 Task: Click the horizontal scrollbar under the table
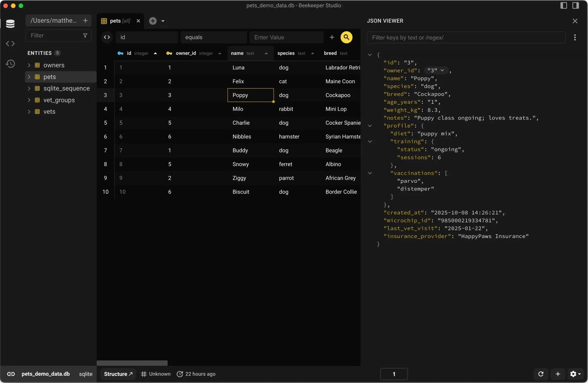pyautogui.click(x=132, y=363)
